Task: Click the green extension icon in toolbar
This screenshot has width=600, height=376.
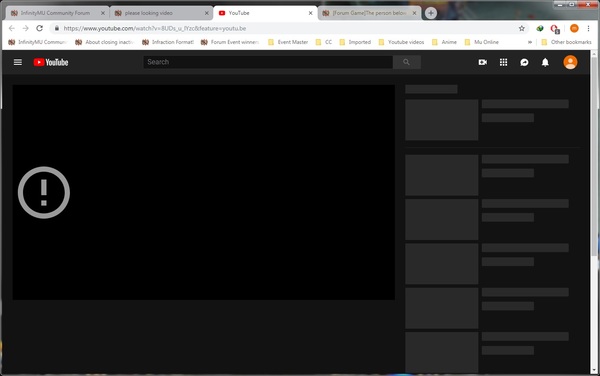Action: (540, 28)
